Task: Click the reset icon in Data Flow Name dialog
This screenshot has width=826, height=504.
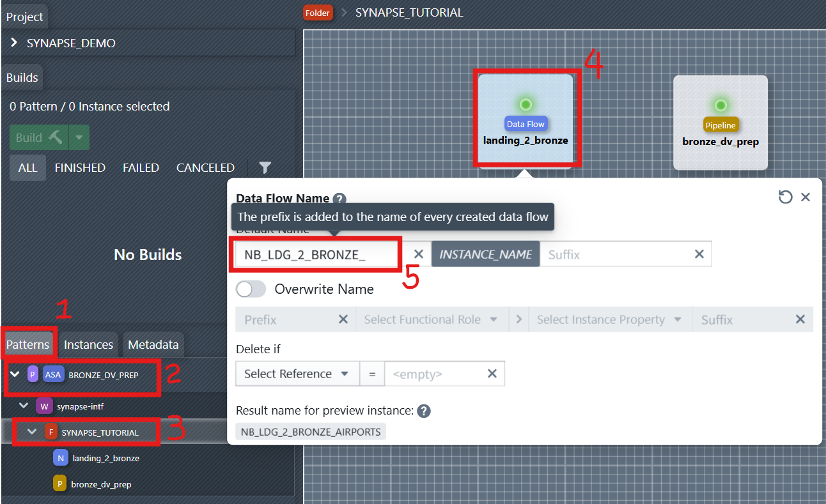Action: 785,197
